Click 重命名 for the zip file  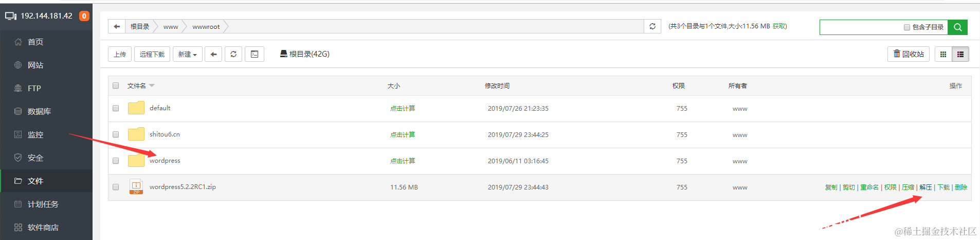tap(869, 187)
